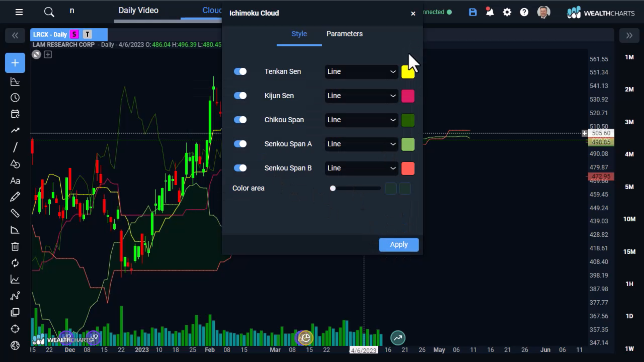Open Kijun Sen line style dropdown

pyautogui.click(x=362, y=96)
